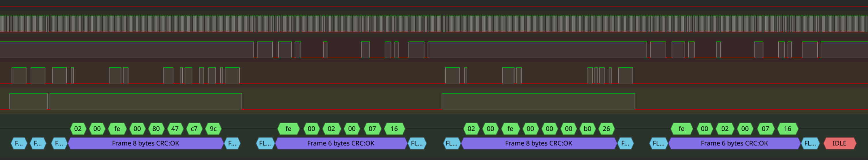Image resolution: width=868 pixels, height=160 pixels.
Task: Click the byte annotation labeled 80
Action: click(156, 129)
